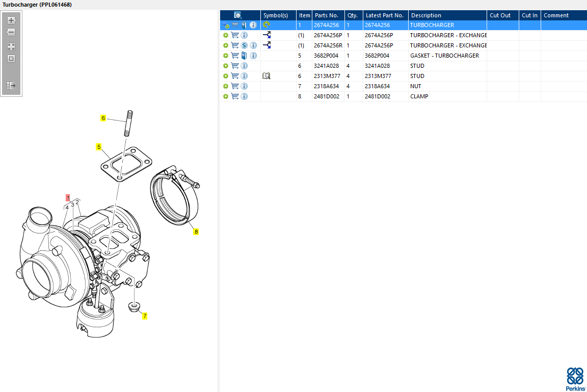The image size is (587, 392).
Task: Click the Perkins logo
Action: 575,379
